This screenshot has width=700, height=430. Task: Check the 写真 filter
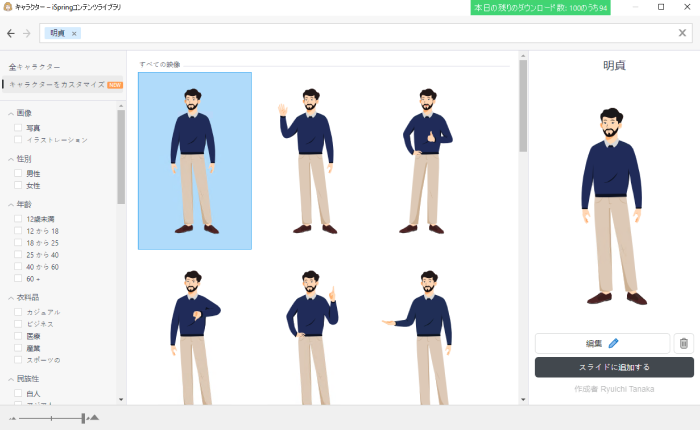18,128
